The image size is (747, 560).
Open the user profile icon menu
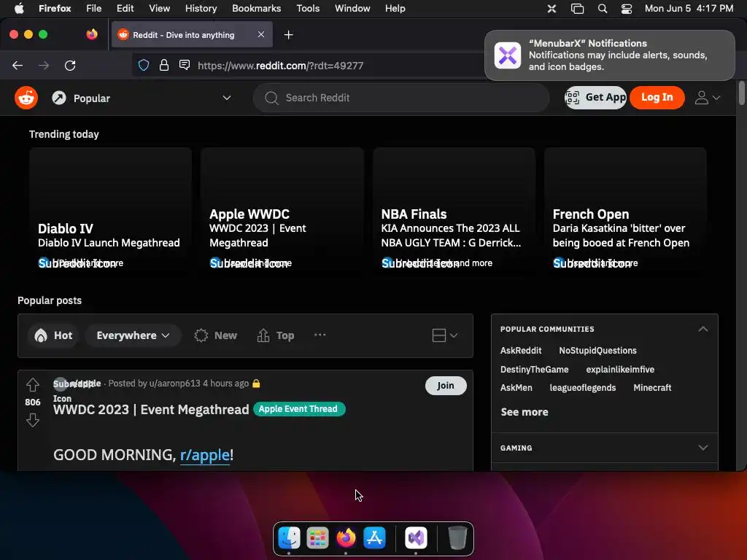coord(707,98)
